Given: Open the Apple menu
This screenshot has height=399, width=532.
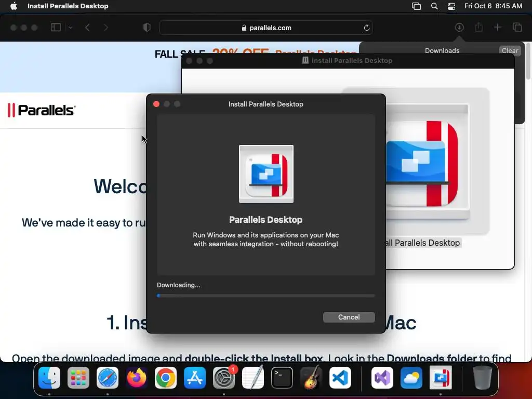Looking at the screenshot, I should point(14,6).
